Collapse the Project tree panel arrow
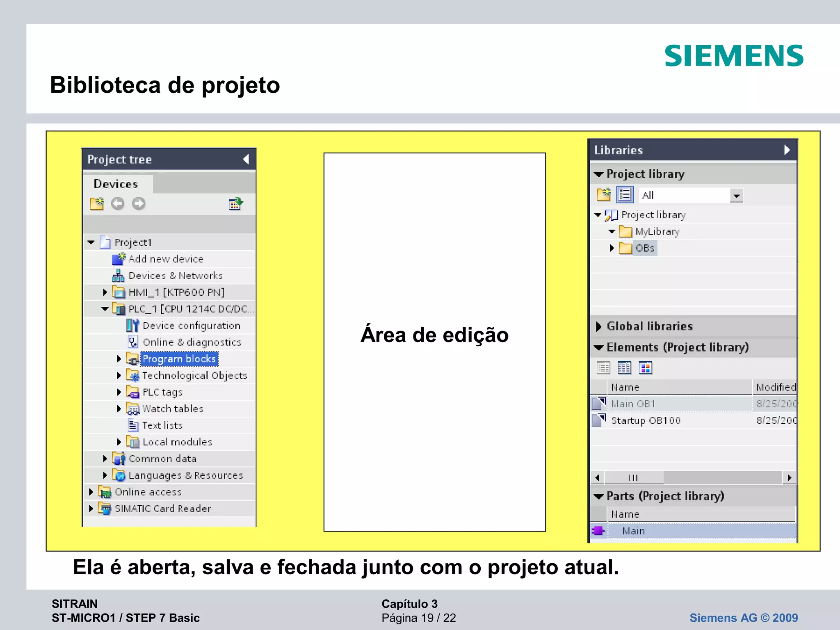This screenshot has width=840, height=630. [x=246, y=159]
